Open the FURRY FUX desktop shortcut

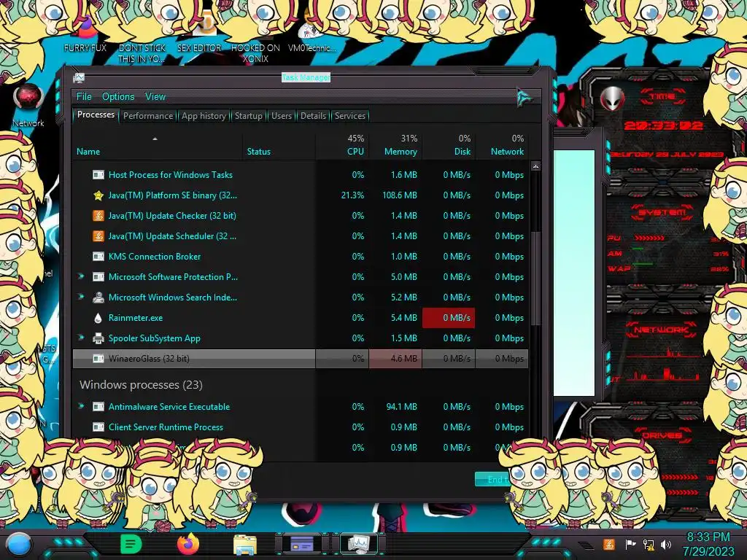[x=85, y=36]
